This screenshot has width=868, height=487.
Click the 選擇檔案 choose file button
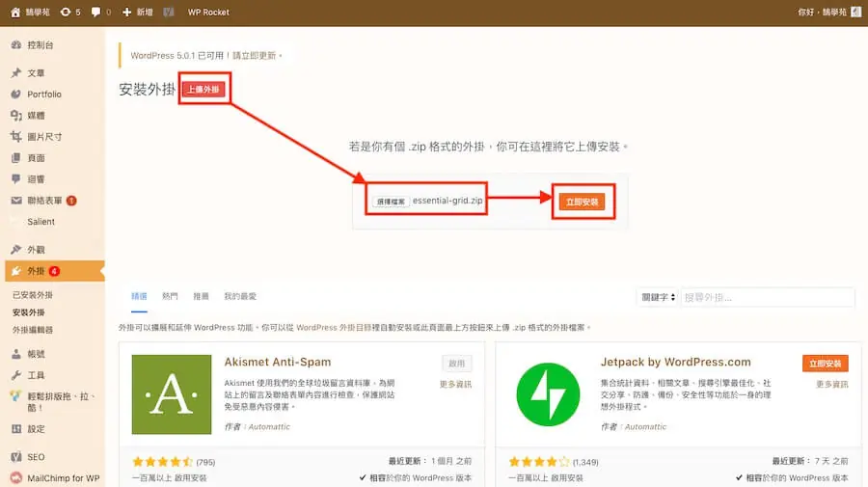391,202
